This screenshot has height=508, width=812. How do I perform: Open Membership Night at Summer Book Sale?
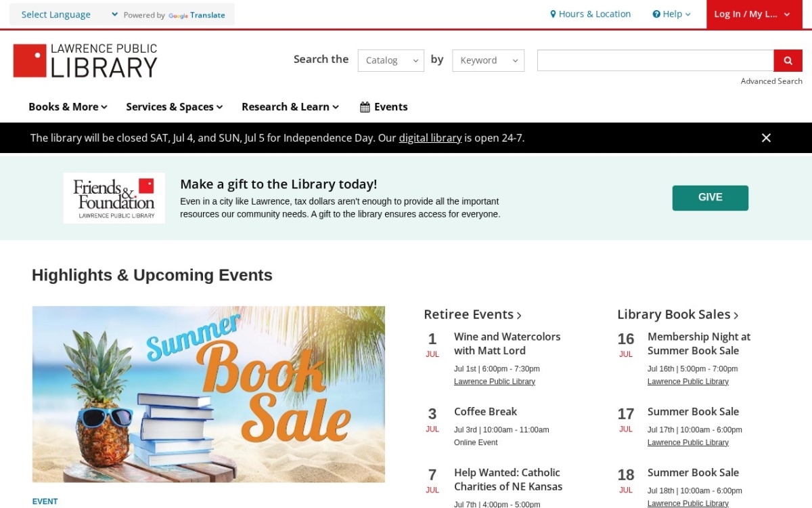[699, 343]
